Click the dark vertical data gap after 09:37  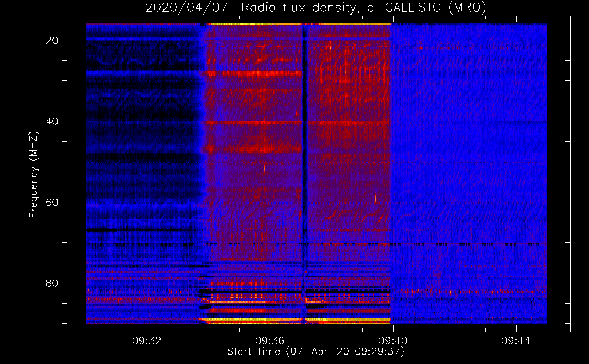[304, 174]
